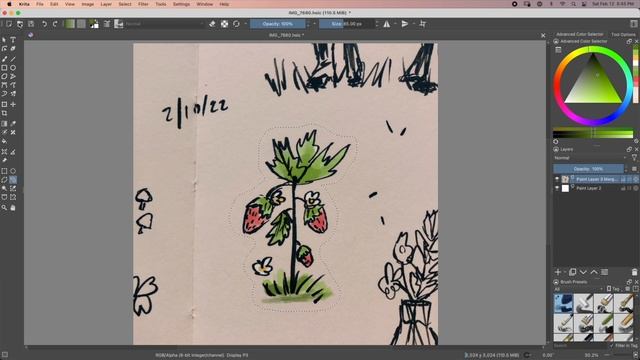
Task: Open the Settings menu
Action: click(181, 4)
